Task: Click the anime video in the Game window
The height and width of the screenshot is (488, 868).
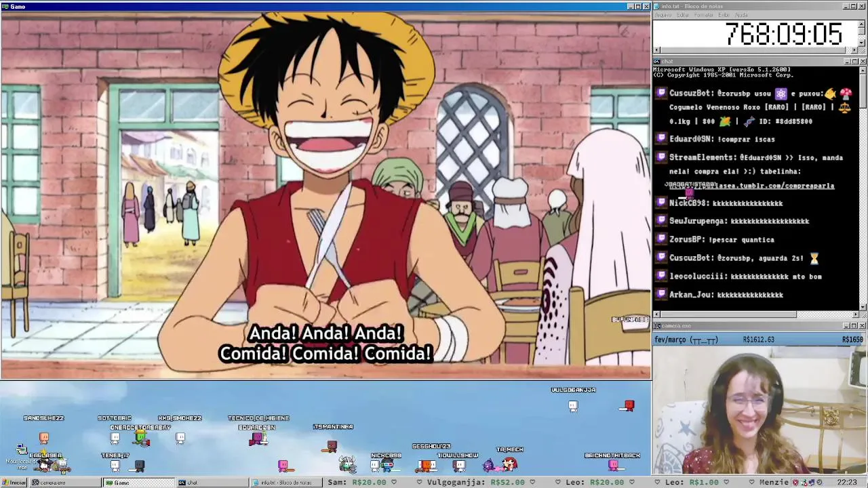Action: 325,195
